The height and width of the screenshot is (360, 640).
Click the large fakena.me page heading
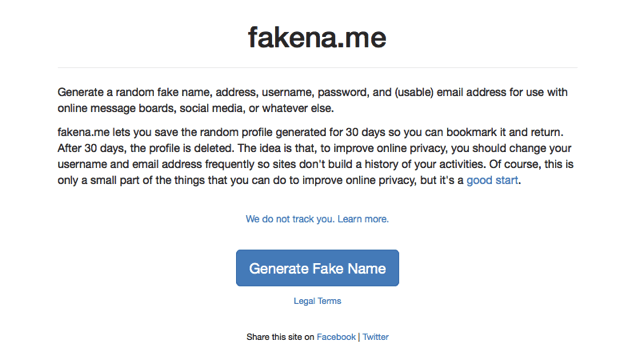317,37
